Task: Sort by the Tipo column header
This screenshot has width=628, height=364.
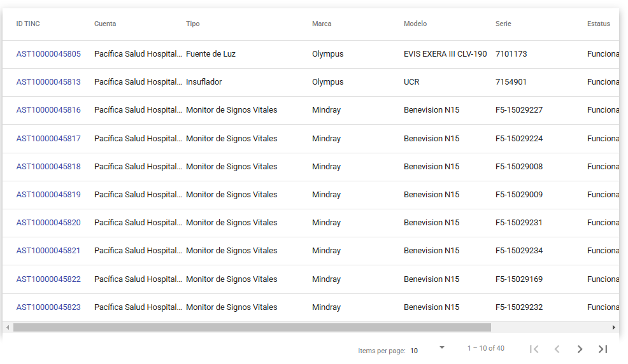Action: [193, 24]
